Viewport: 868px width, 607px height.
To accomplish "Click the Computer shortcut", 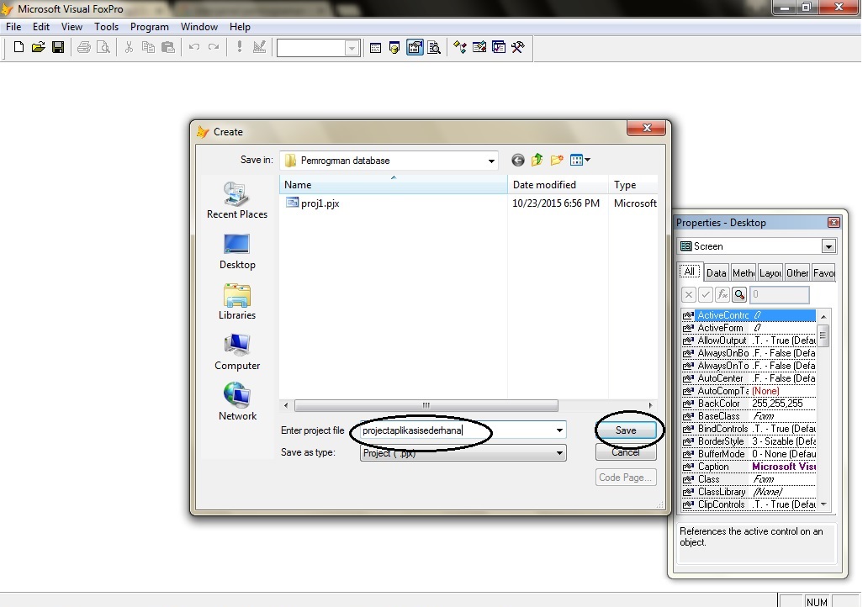I will (x=237, y=352).
